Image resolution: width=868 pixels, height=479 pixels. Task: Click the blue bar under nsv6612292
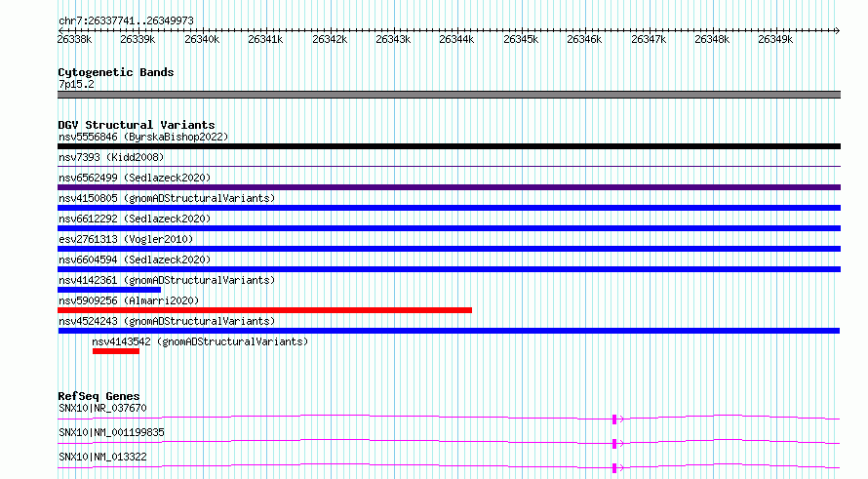click(x=449, y=228)
